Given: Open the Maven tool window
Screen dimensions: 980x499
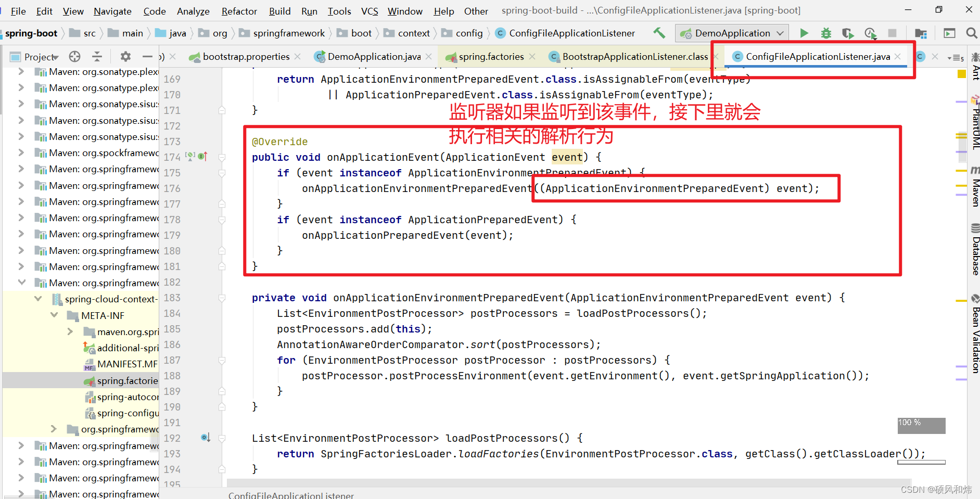Looking at the screenshot, I should [x=975, y=186].
